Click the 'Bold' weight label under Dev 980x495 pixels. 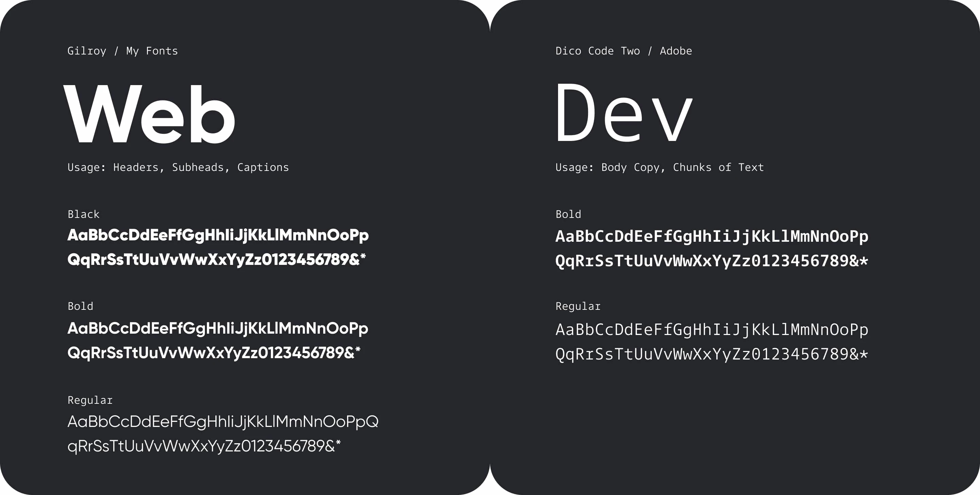point(568,214)
